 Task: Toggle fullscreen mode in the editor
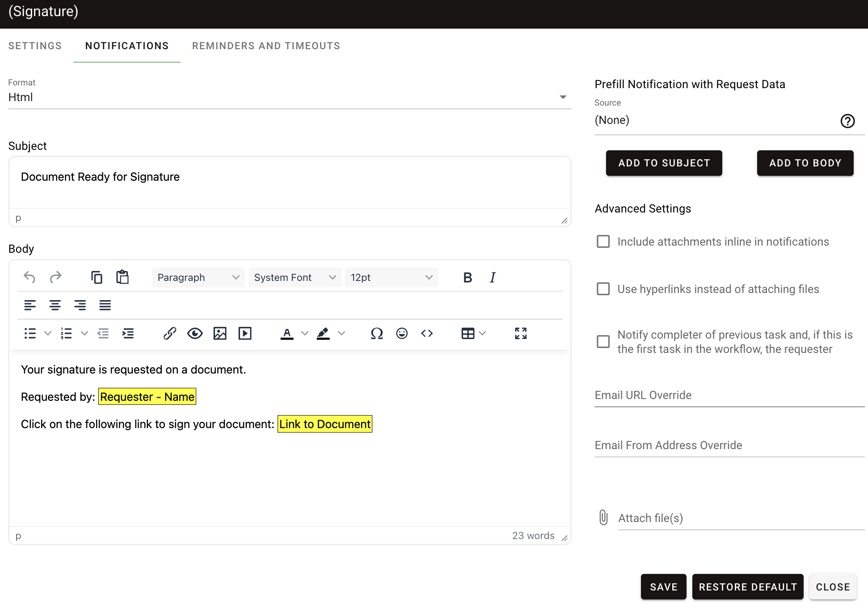tap(520, 333)
